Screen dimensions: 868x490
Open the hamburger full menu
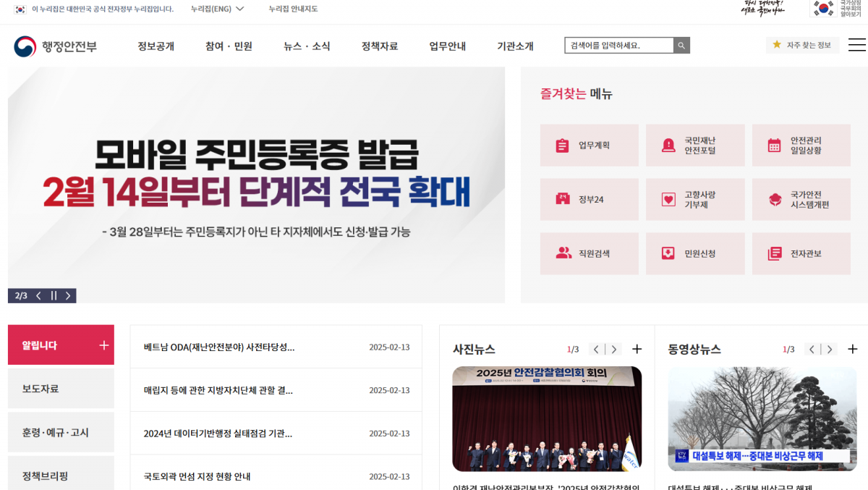pos(857,45)
